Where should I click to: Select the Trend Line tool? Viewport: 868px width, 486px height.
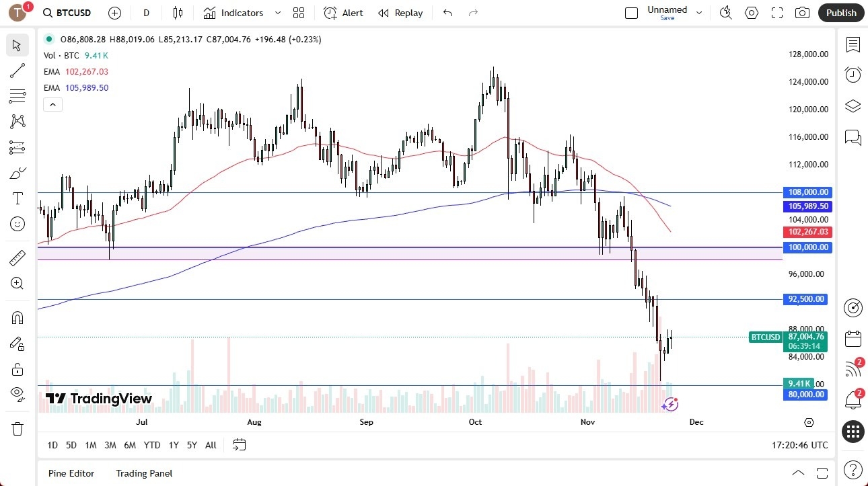17,71
